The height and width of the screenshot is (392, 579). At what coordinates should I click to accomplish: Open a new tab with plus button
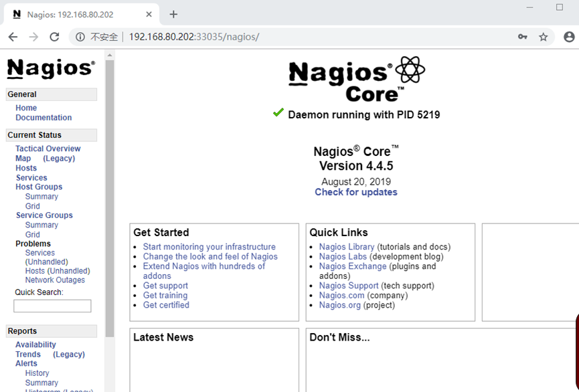point(173,15)
